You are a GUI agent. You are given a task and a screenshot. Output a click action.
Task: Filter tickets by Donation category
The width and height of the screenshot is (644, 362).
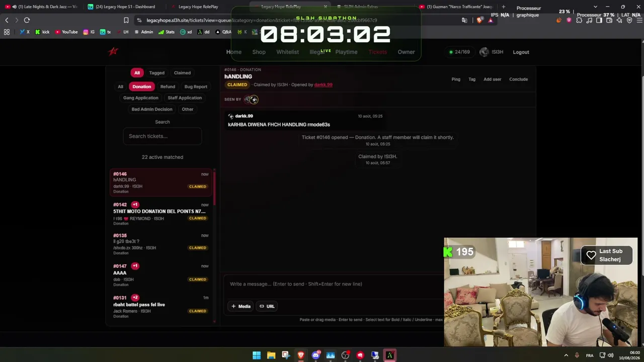tap(141, 86)
